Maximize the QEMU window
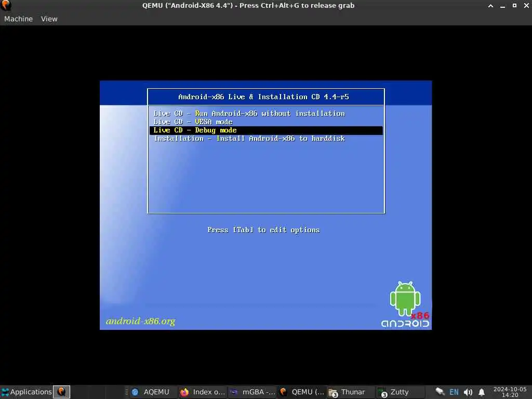This screenshot has width=532, height=399. pyautogui.click(x=514, y=6)
